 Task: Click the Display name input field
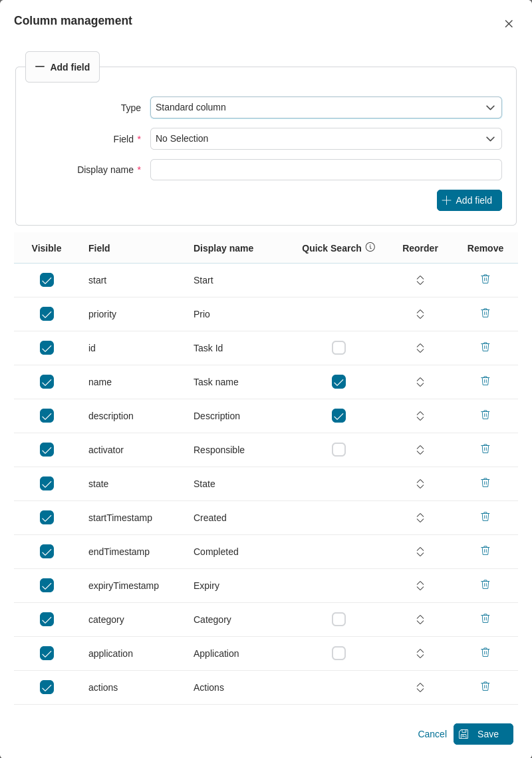pos(326,170)
